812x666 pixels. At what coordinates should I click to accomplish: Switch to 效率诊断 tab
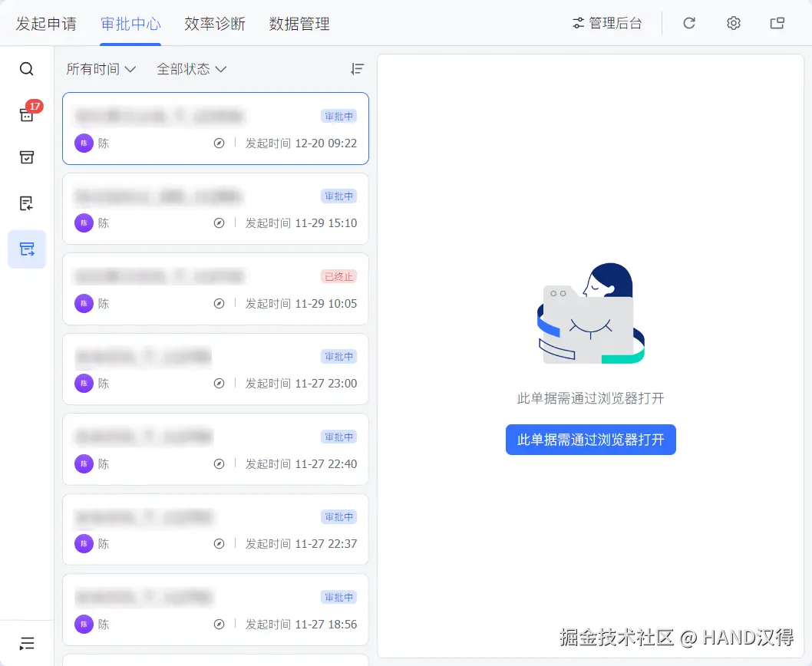coord(215,24)
